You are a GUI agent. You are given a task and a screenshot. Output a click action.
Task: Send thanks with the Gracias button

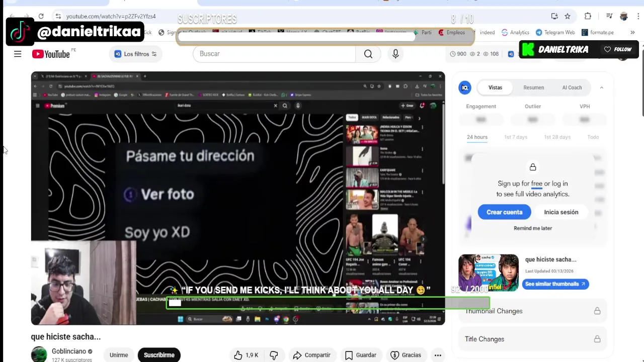tap(406, 355)
